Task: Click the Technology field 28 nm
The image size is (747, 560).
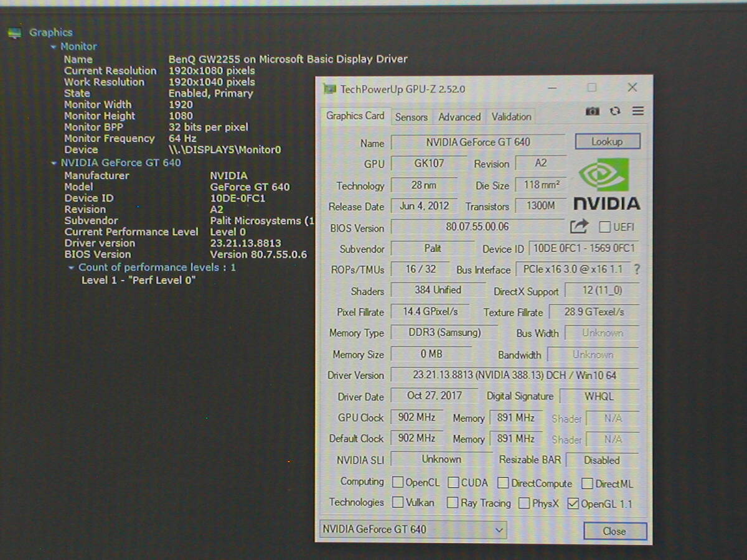Action: pyautogui.click(x=424, y=185)
